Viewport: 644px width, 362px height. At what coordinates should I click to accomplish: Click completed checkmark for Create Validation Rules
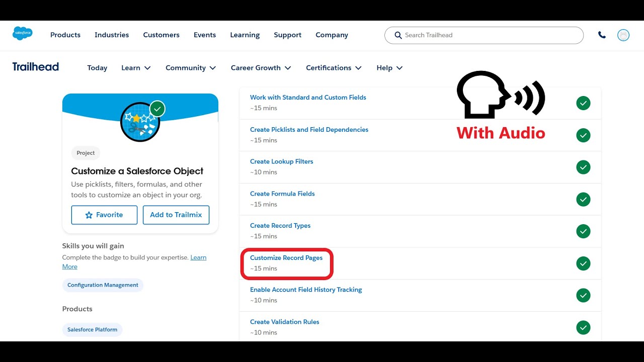[583, 328]
